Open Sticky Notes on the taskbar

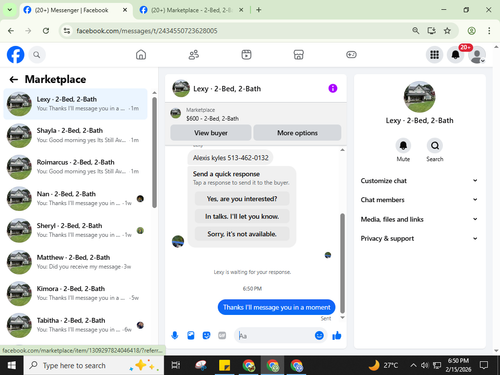point(224,365)
